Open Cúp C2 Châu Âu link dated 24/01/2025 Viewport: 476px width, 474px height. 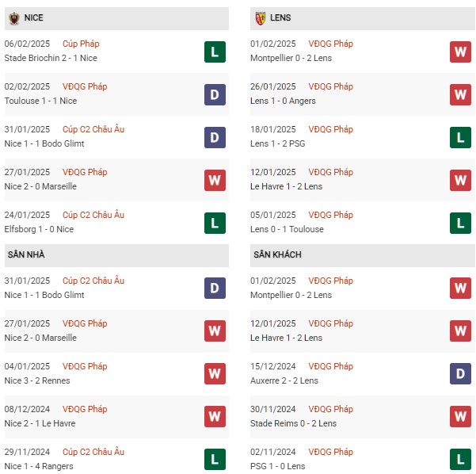[93, 215]
